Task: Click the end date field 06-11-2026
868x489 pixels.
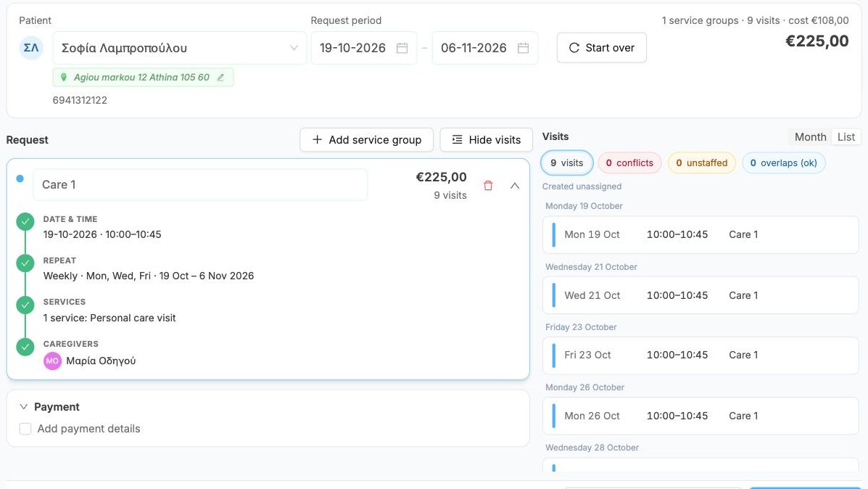Action: coord(485,48)
